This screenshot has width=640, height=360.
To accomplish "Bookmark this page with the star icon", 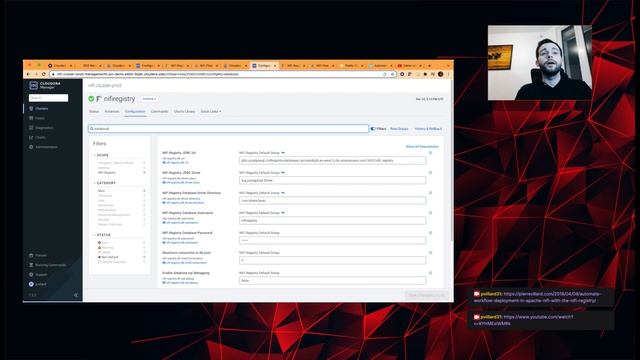I will 392,74.
